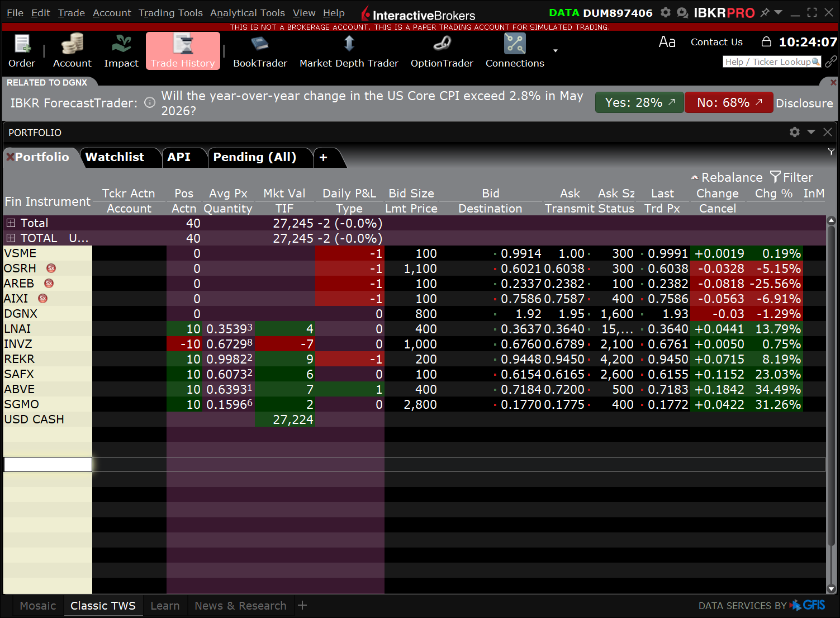The width and height of the screenshot is (840, 618).
Task: Click the Chg % column header
Action: 773,194
